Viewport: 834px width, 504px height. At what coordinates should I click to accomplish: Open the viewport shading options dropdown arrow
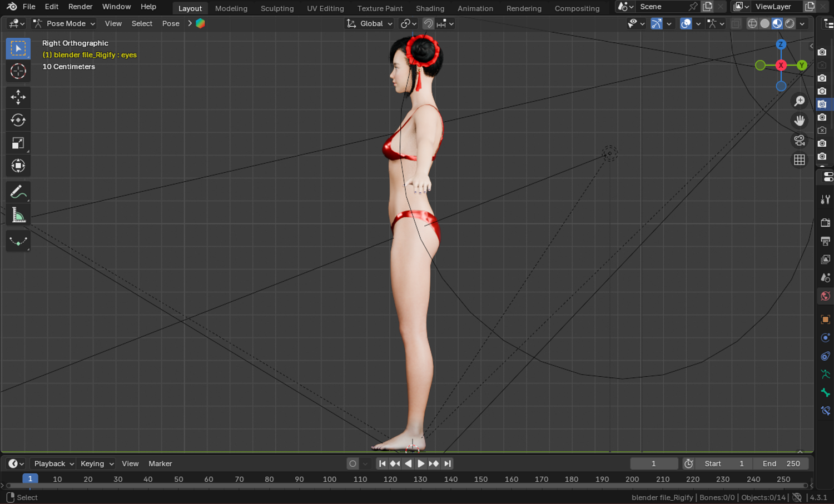(x=802, y=23)
